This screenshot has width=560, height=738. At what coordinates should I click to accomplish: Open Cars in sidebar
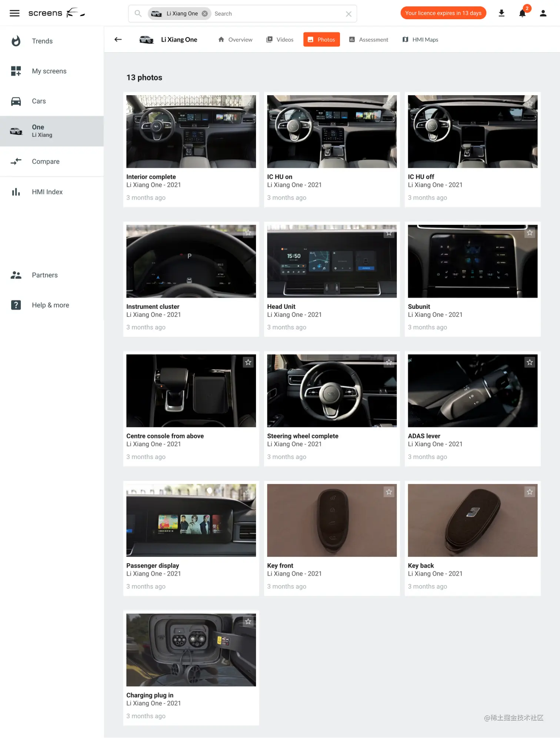[52, 101]
